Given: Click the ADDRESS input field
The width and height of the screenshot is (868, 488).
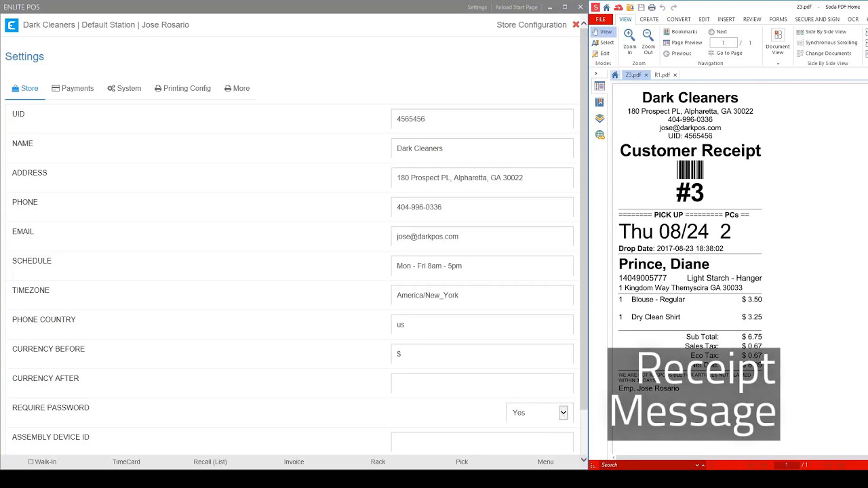Looking at the screenshot, I should [x=482, y=178].
